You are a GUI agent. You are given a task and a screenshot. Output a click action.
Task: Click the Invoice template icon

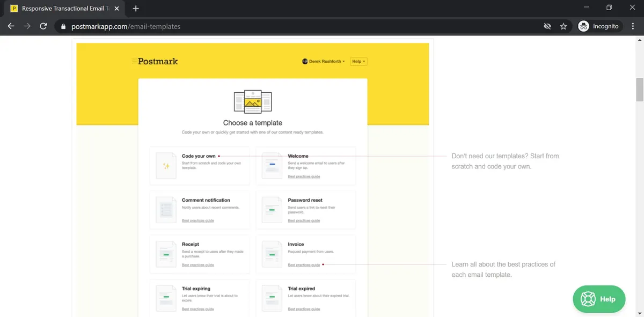(x=272, y=254)
